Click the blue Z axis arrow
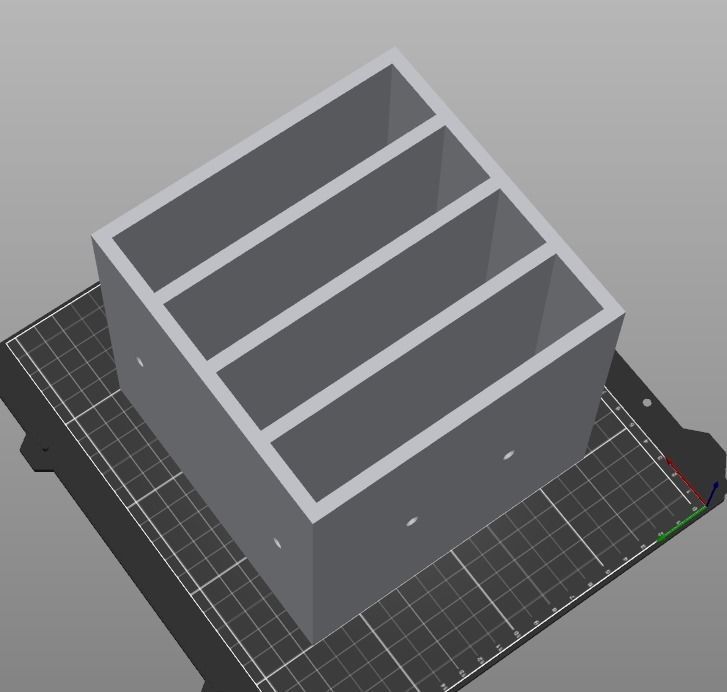 [x=713, y=493]
